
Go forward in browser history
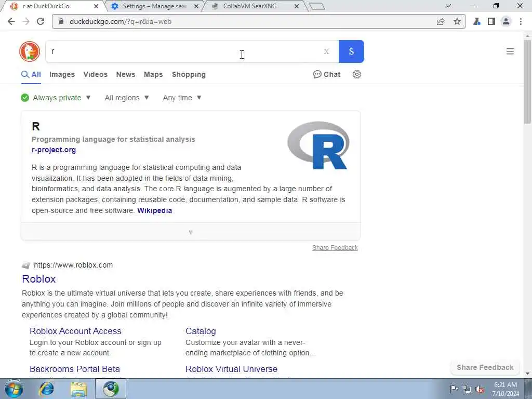pos(26,21)
